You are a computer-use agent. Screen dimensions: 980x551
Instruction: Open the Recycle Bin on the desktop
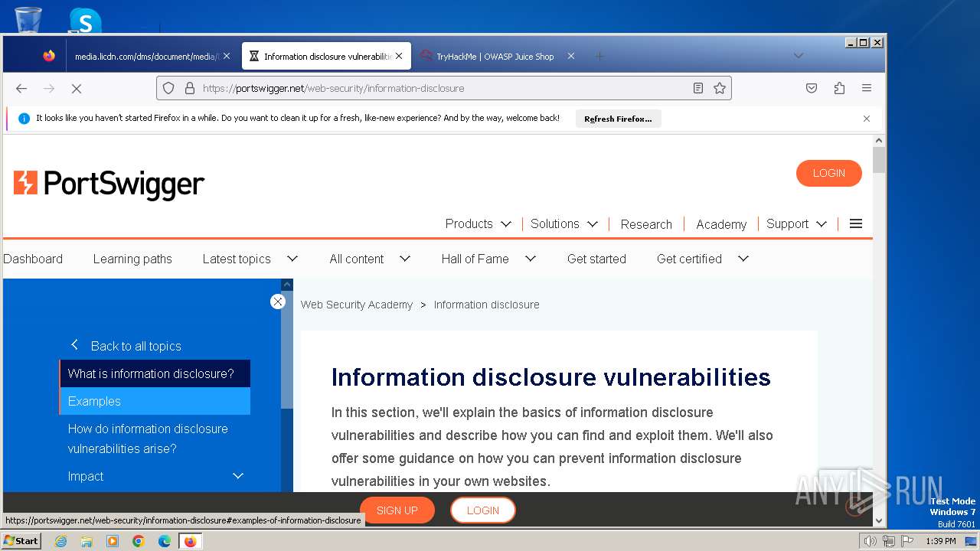pyautogui.click(x=28, y=19)
